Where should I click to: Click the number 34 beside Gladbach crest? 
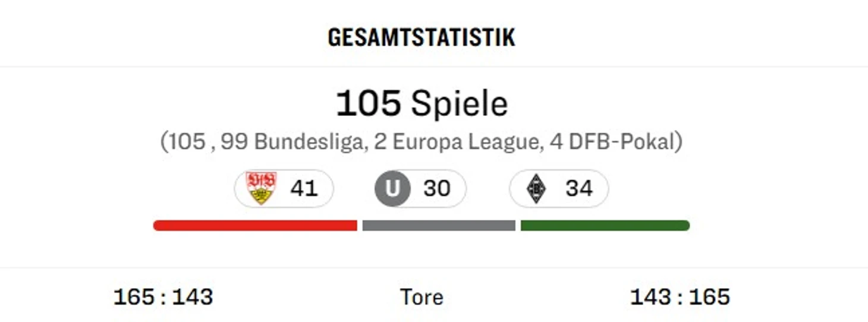(579, 189)
